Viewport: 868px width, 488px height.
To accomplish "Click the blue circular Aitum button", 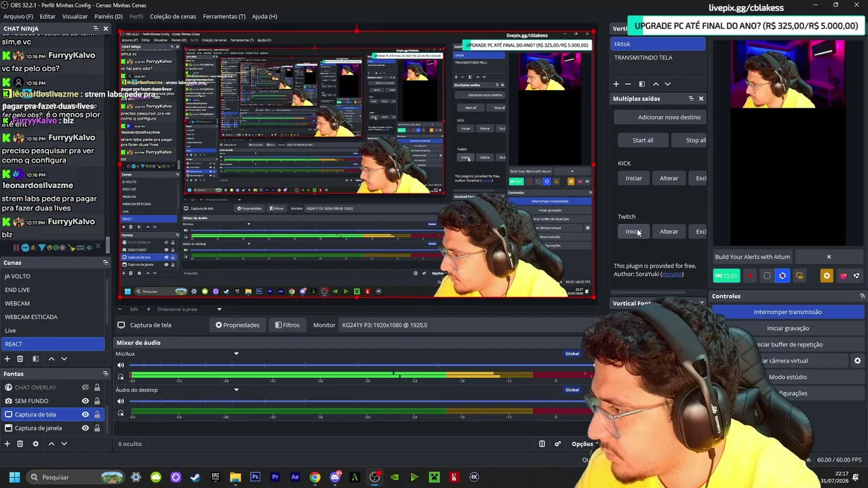I will pos(783,276).
